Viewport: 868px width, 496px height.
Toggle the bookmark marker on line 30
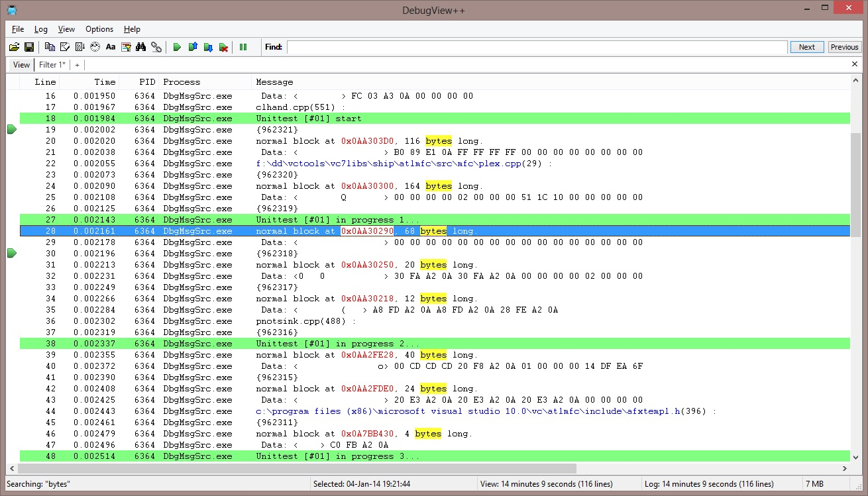(11, 253)
